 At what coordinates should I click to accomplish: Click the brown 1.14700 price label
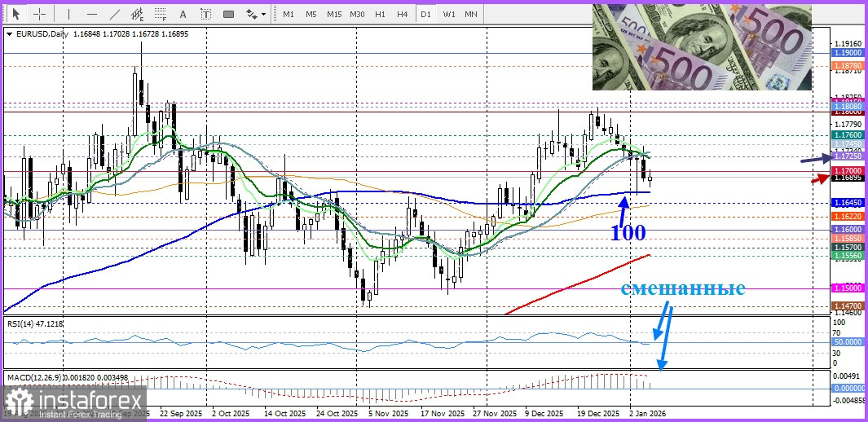click(848, 306)
